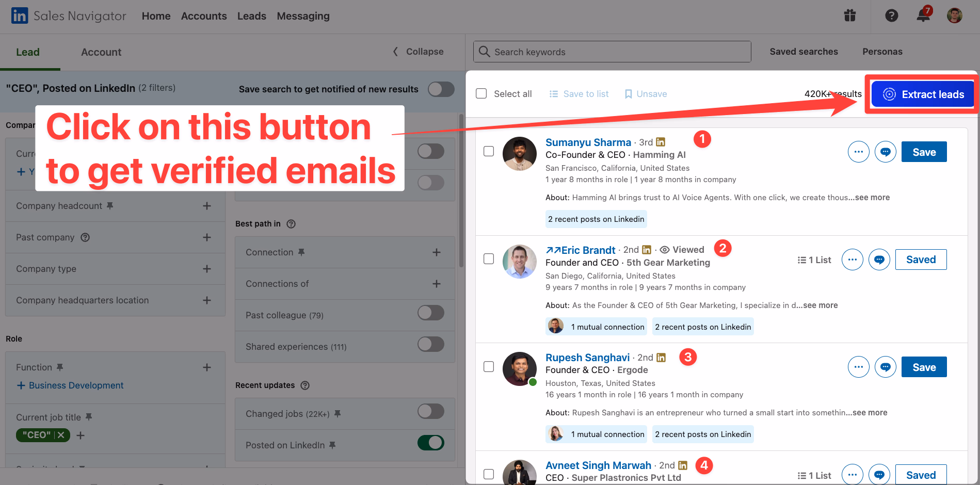980x485 pixels.
Task: Toggle Changed jobs (22K+) switch
Action: coord(431,411)
